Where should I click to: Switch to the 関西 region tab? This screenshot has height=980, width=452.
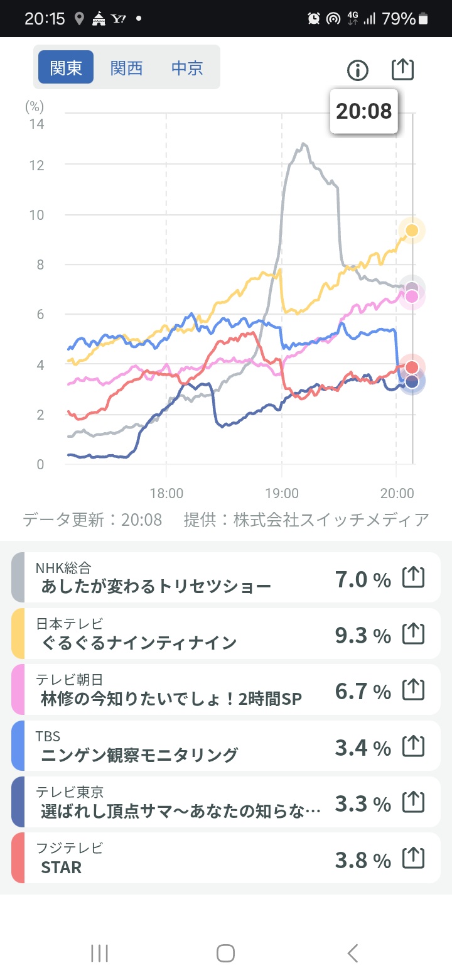point(126,68)
